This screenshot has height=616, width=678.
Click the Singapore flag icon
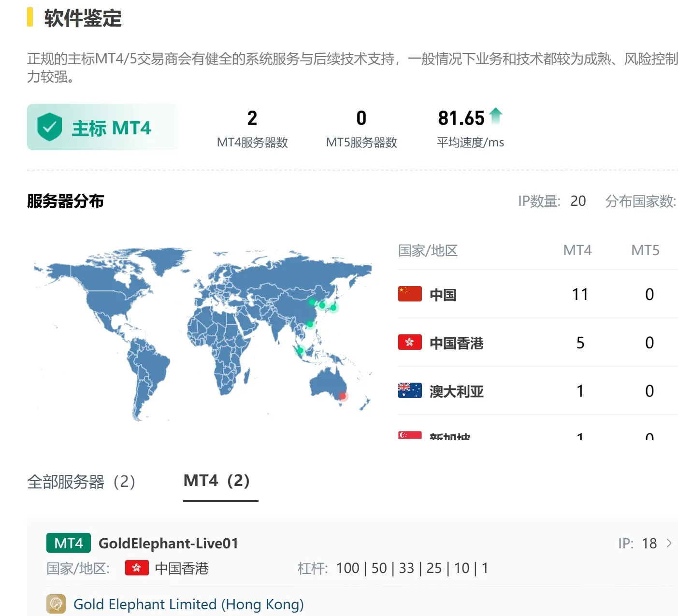pyautogui.click(x=410, y=435)
